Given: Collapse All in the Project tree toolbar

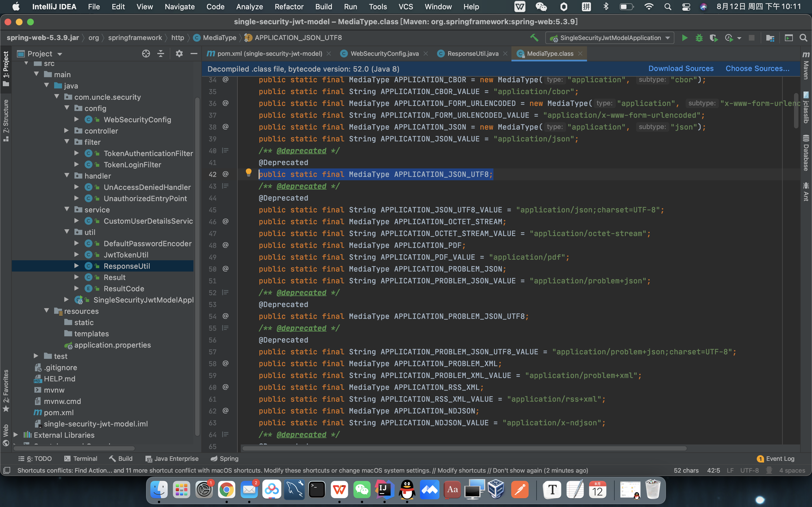Looking at the screenshot, I should click(x=161, y=53).
